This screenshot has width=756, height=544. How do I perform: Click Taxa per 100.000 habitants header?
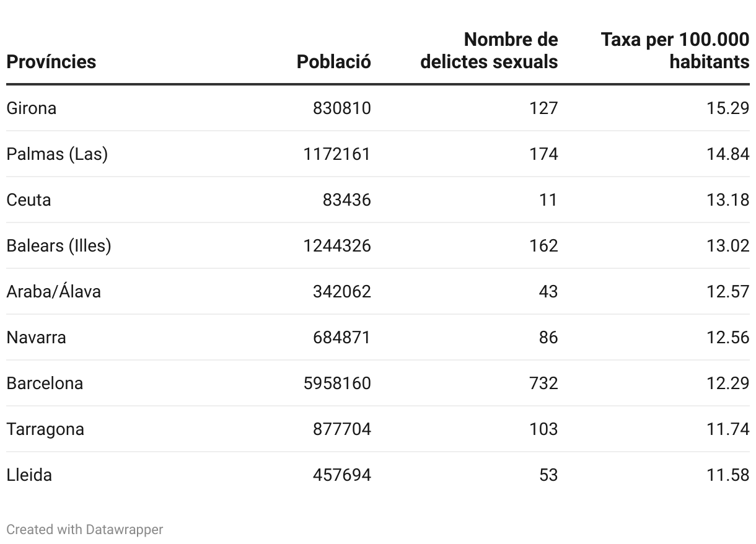click(x=675, y=51)
